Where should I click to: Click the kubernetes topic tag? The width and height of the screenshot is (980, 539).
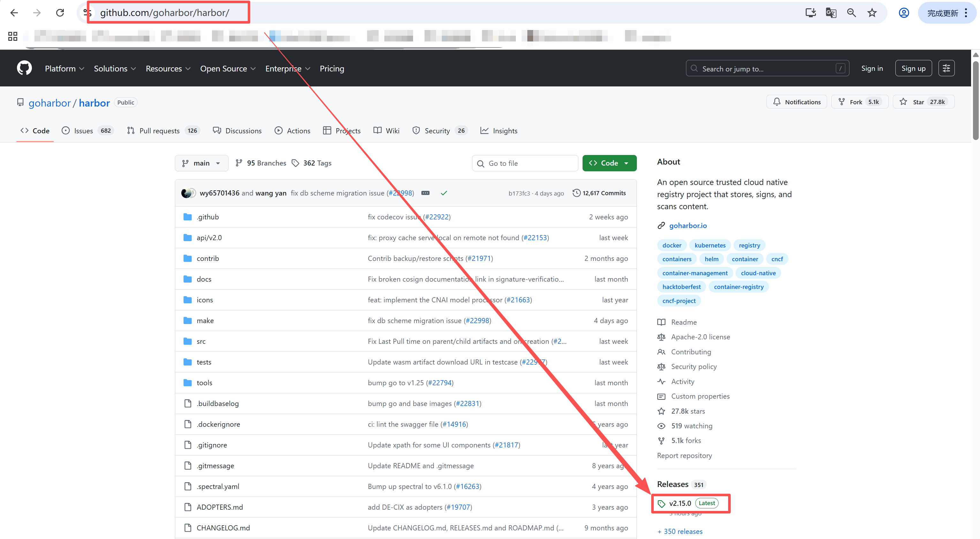click(x=710, y=246)
